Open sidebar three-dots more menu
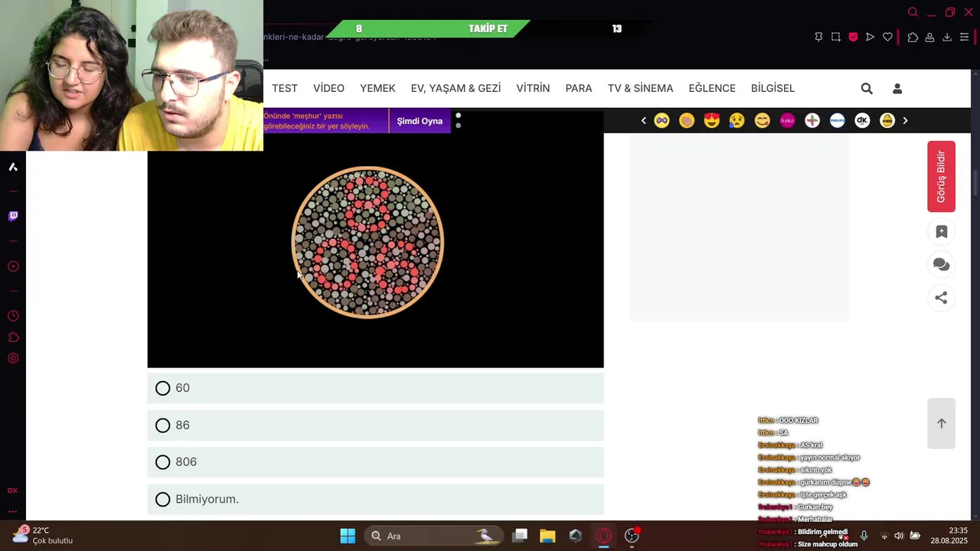Image resolution: width=980 pixels, height=551 pixels. click(x=12, y=511)
